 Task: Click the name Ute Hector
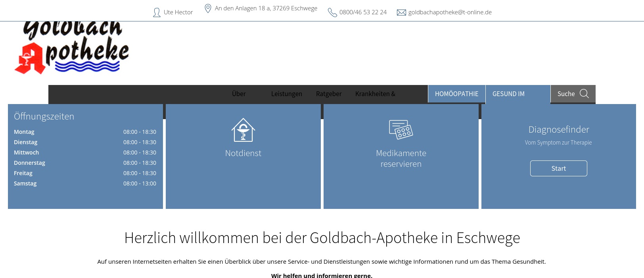178,12
